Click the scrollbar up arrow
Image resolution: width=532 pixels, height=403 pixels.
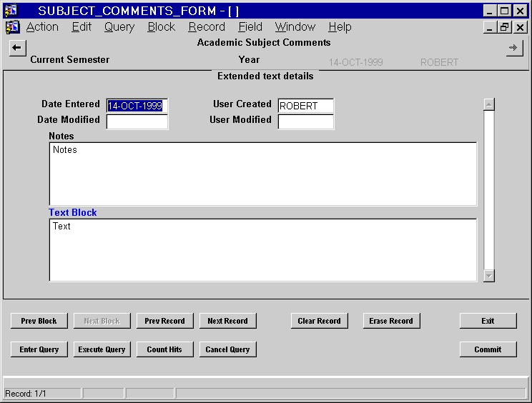(x=489, y=104)
